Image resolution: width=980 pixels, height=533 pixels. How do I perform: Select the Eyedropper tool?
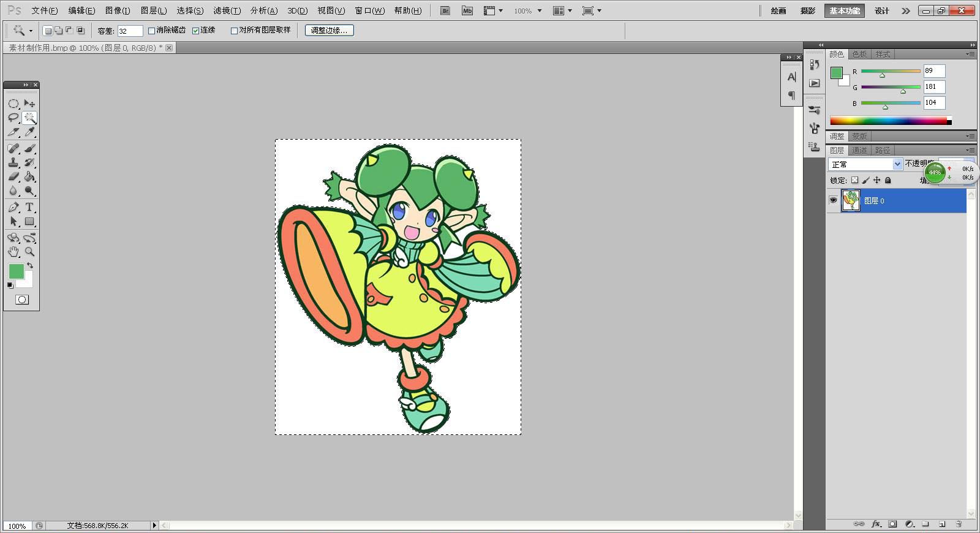tap(29, 132)
